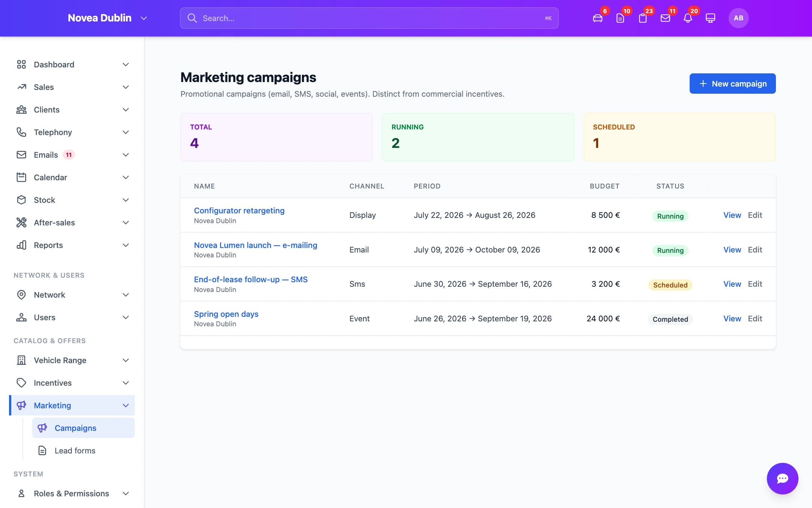This screenshot has width=812, height=508.
Task: Edit the Novea Lumen launch campaign
Action: [x=755, y=249]
